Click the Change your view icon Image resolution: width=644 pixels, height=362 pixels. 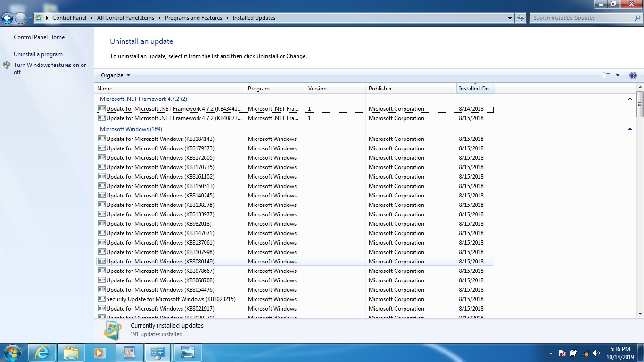607,75
